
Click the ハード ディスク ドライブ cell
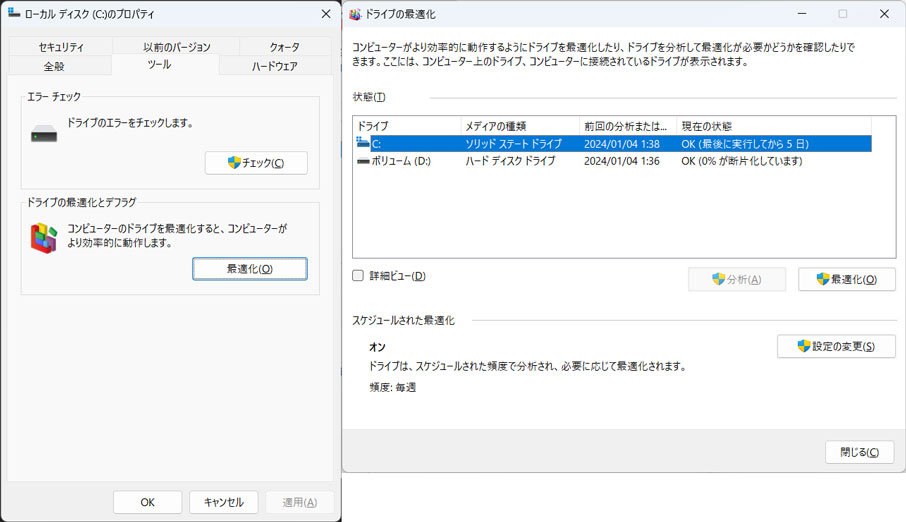pos(510,161)
